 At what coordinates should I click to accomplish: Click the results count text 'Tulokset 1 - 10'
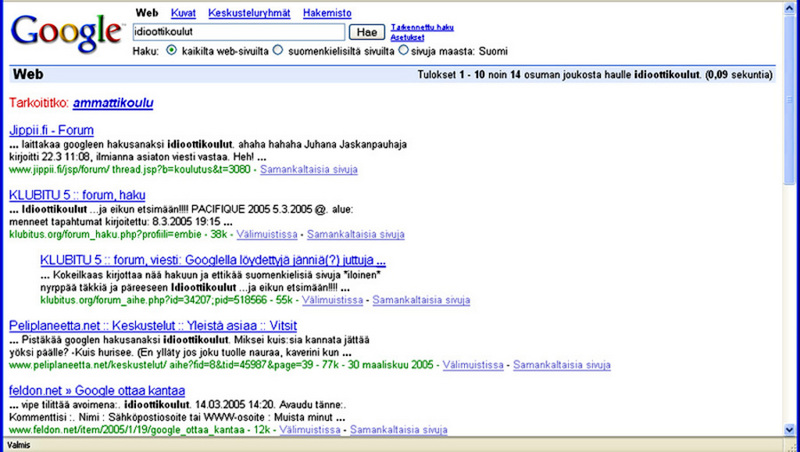pos(451,75)
